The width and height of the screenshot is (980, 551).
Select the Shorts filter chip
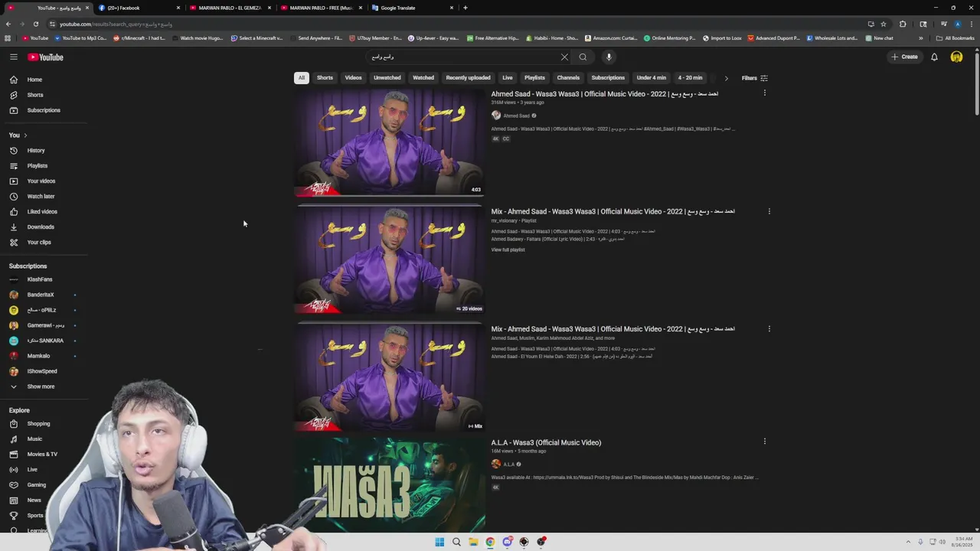325,78
